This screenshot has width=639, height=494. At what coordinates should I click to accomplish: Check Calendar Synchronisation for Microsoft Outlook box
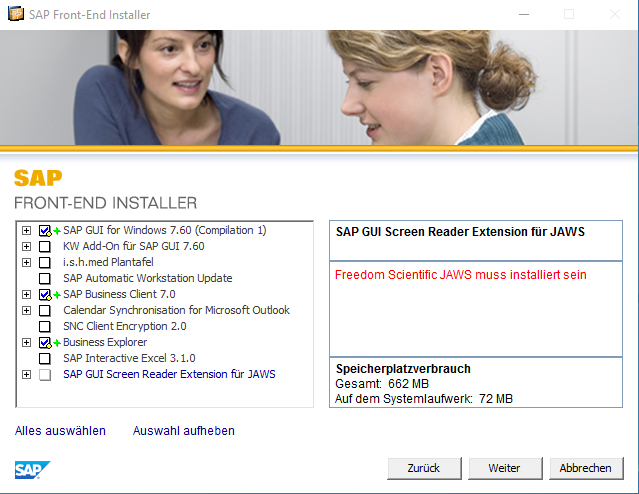[x=44, y=311]
